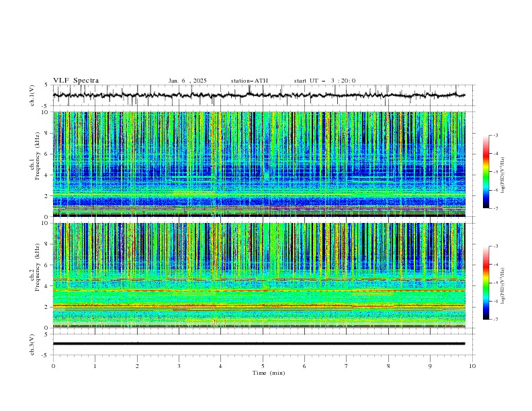Click the "-7" tick on the upper colorbar
The width and height of the screenshot is (532, 411).
pyautogui.click(x=496, y=208)
